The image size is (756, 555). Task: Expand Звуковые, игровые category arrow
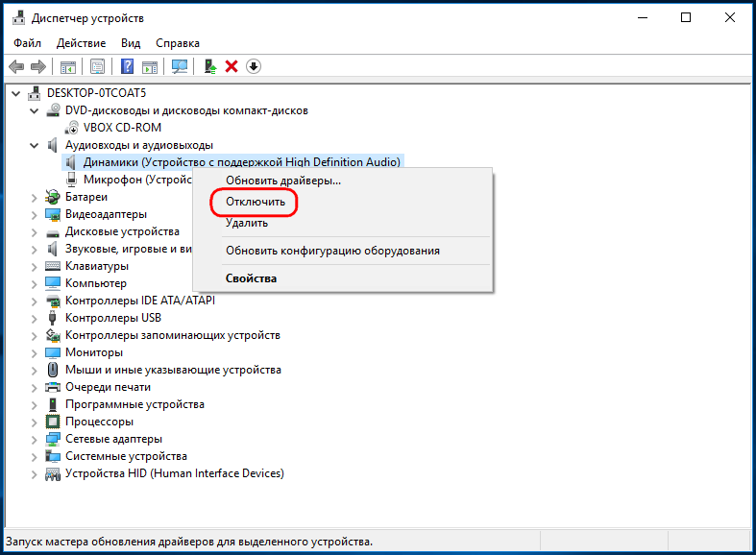pyautogui.click(x=34, y=250)
